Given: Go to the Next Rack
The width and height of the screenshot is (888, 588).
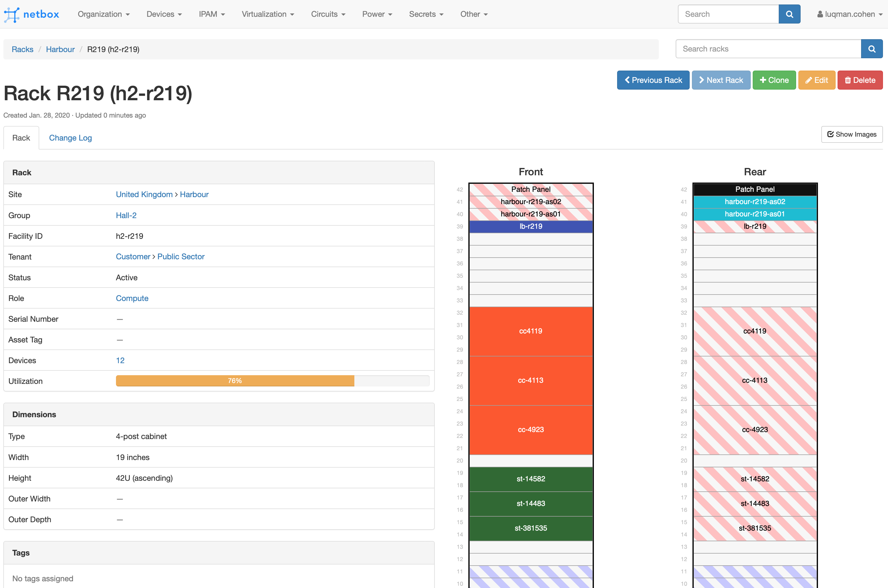Looking at the screenshot, I should pos(721,80).
